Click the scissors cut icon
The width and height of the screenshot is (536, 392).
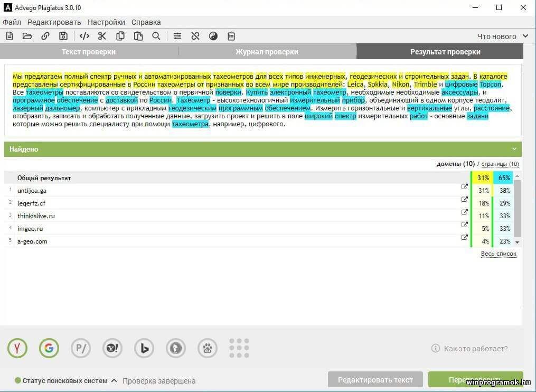pos(102,36)
